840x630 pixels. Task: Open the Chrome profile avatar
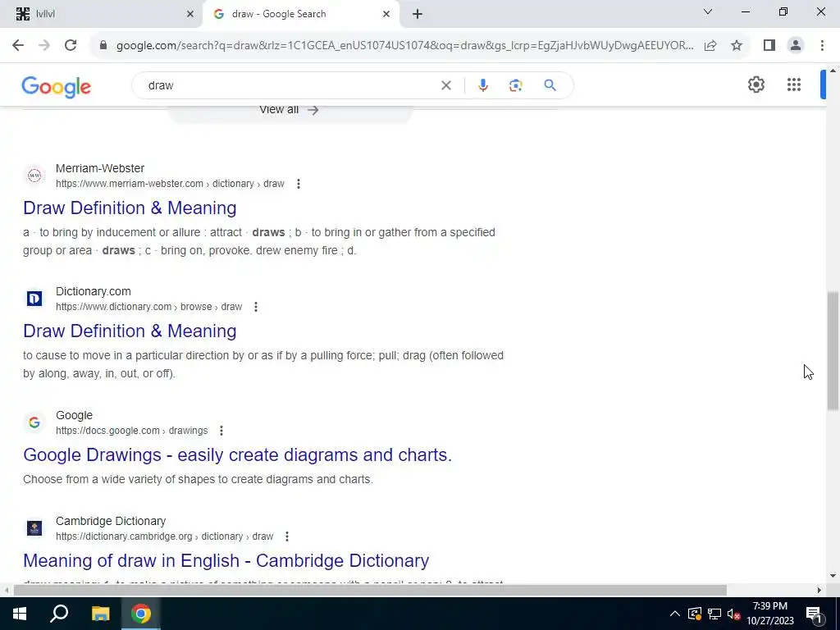[x=796, y=45]
